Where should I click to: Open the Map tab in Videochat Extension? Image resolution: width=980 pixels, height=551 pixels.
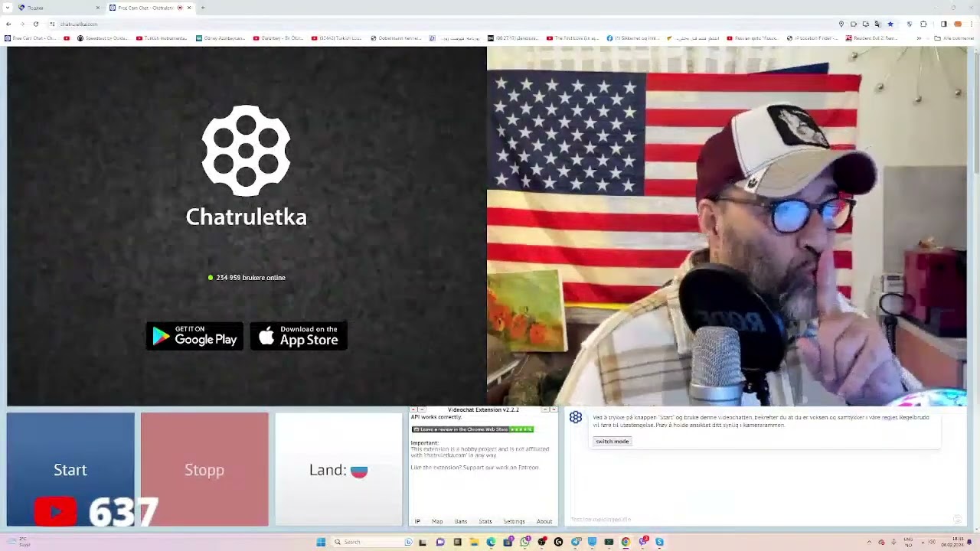coord(437,521)
